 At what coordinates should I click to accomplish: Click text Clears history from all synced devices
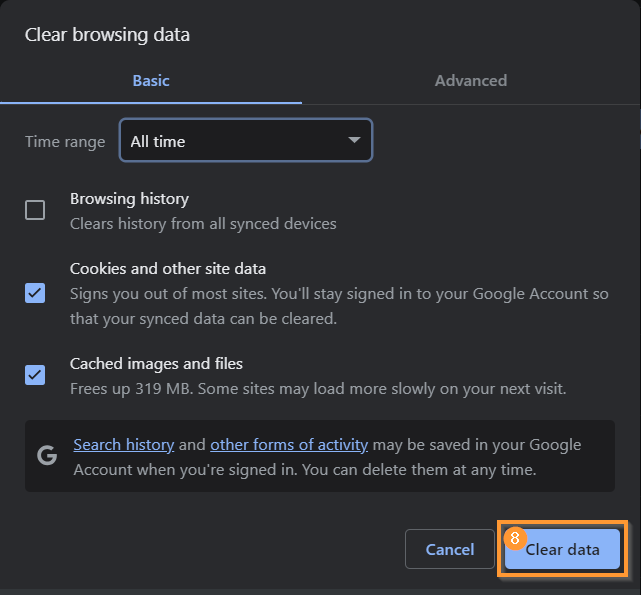click(x=203, y=224)
